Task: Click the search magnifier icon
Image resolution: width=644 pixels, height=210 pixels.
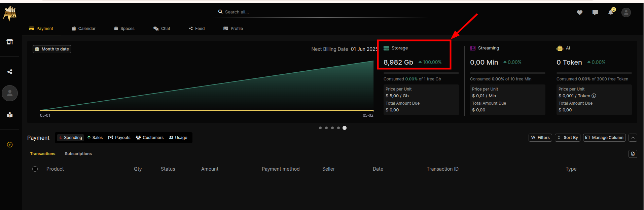Action: pyautogui.click(x=220, y=12)
